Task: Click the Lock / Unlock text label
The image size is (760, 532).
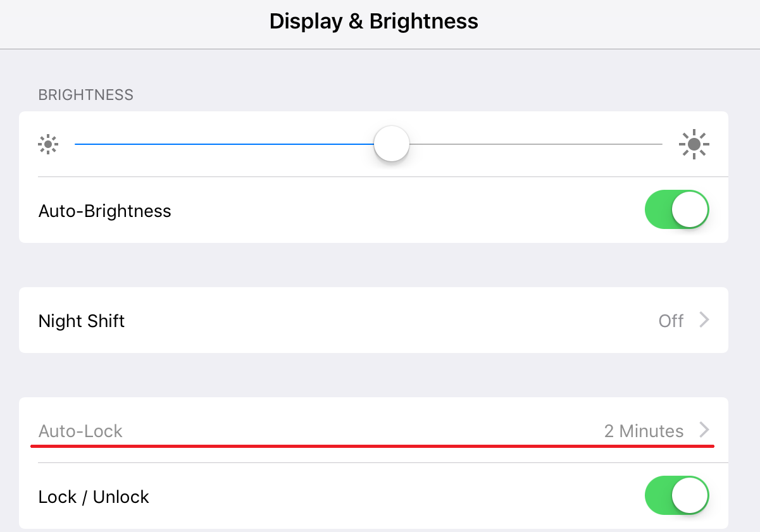Action: coord(94,497)
